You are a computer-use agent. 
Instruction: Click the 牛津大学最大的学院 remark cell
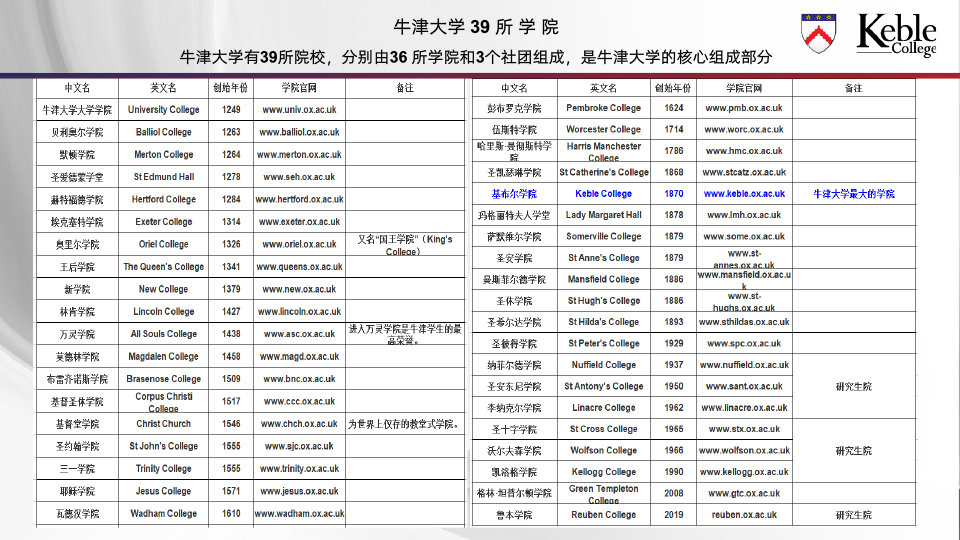point(853,194)
